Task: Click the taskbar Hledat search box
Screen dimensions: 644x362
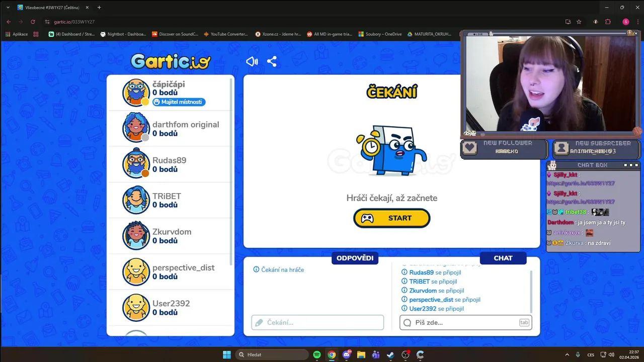Action: 272,354
